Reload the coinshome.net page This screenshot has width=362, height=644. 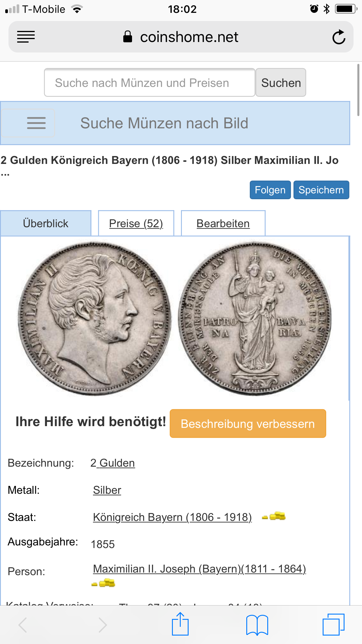(339, 37)
